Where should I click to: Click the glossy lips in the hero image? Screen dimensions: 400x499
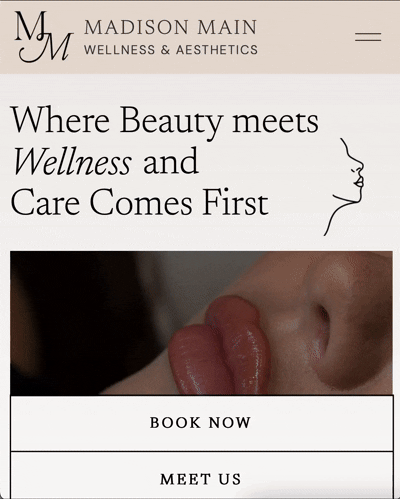click(222, 347)
